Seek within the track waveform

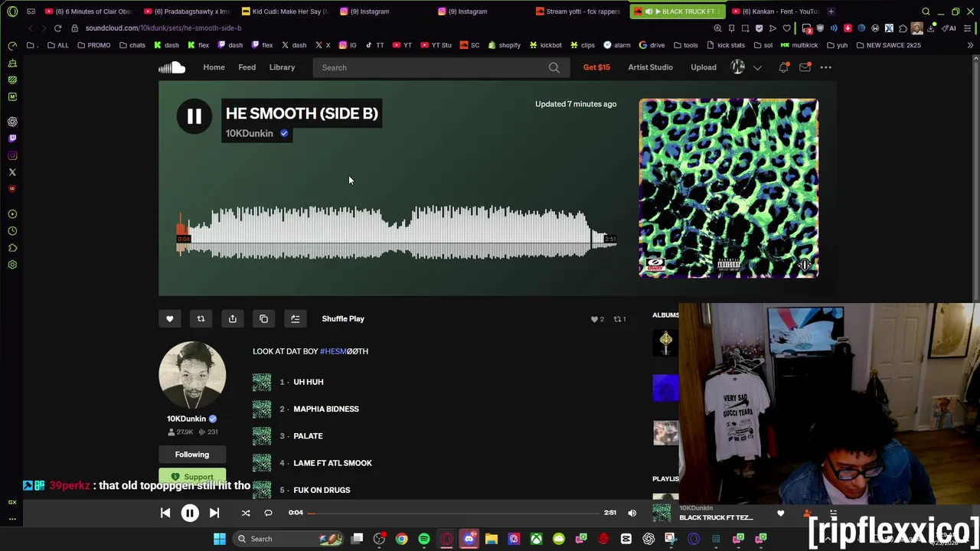(x=397, y=232)
